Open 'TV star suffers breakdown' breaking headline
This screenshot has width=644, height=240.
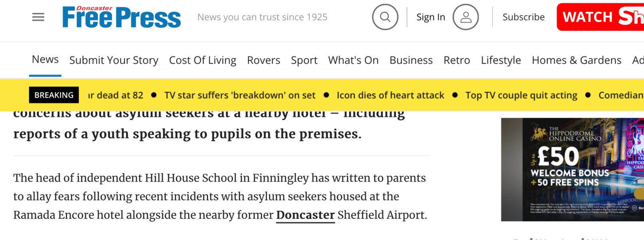tap(240, 95)
